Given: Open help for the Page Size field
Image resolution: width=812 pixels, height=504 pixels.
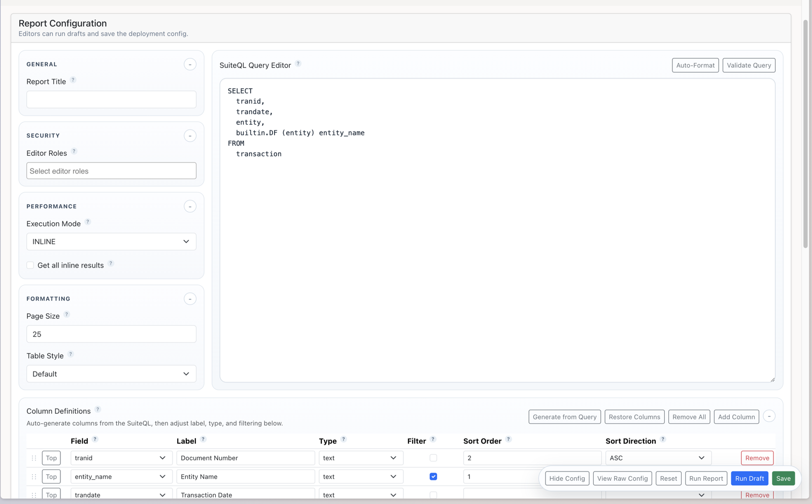Looking at the screenshot, I should tap(66, 314).
